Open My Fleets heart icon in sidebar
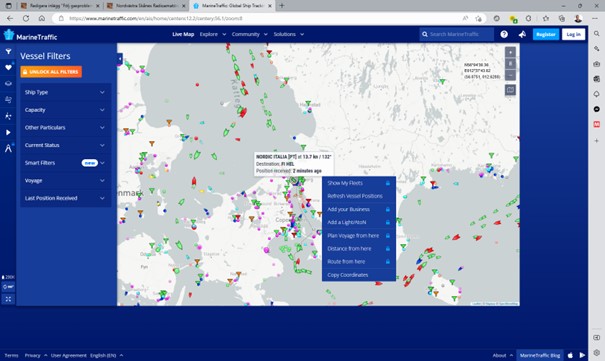Screen dimensions: 605x361 coord(8,67)
